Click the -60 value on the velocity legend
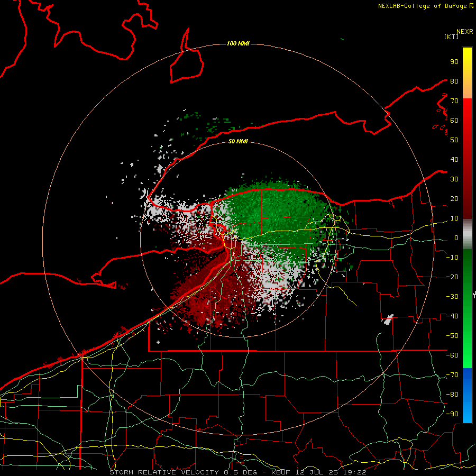Viewport: 476px width, 476px height. click(452, 355)
